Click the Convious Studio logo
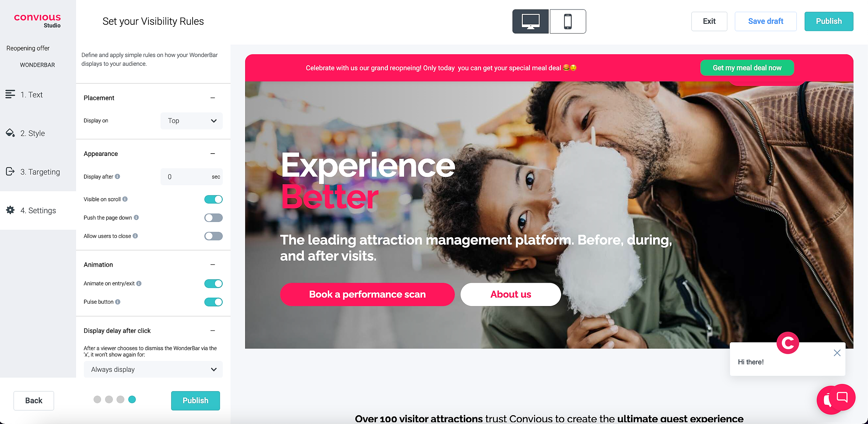The image size is (868, 424). click(37, 20)
